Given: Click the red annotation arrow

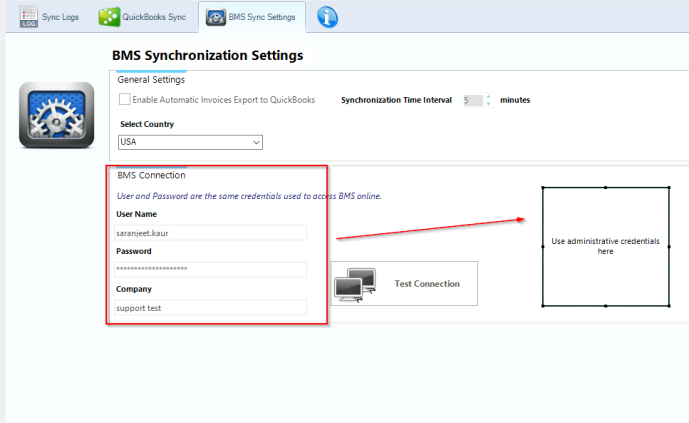Looking at the screenshot, I should [x=431, y=228].
